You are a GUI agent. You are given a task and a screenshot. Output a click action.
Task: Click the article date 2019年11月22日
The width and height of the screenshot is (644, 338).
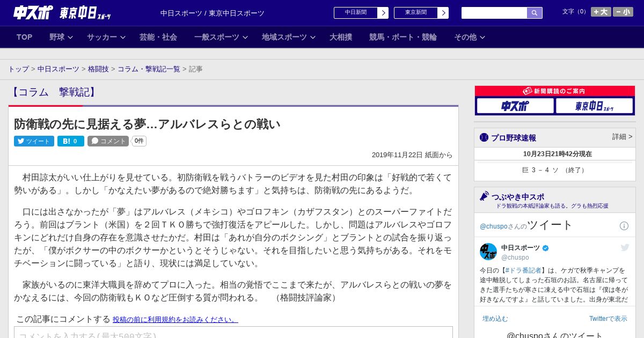tap(397, 155)
